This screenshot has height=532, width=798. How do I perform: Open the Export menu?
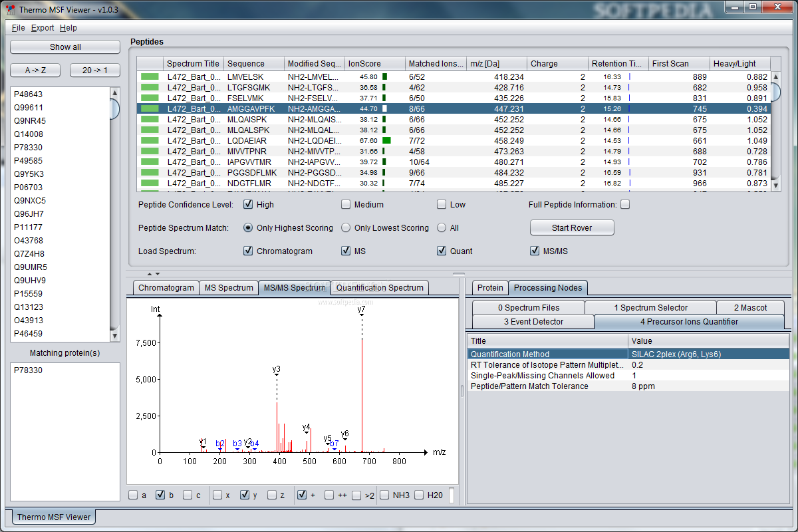point(43,28)
